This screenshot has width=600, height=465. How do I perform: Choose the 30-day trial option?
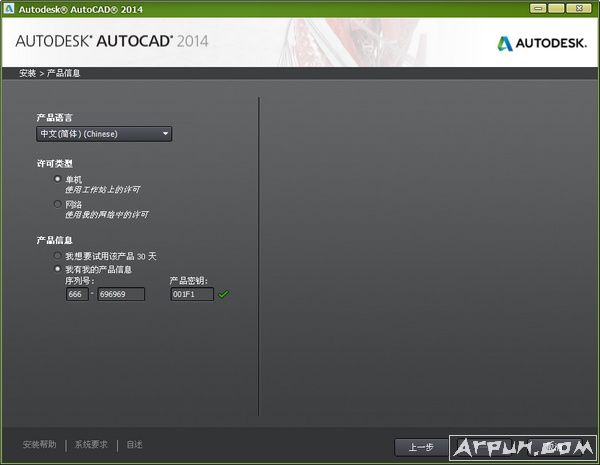click(57, 256)
